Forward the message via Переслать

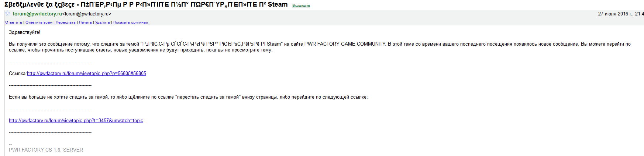pyautogui.click(x=66, y=22)
